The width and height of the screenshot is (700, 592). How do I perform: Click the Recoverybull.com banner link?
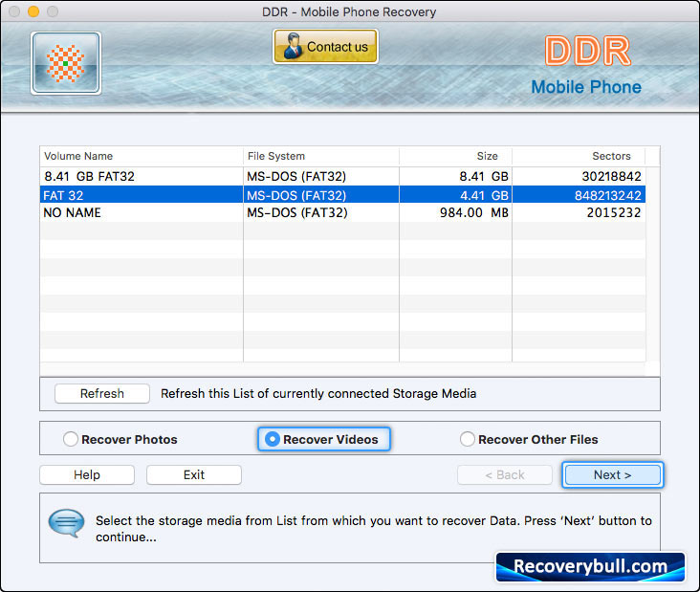pos(590,566)
